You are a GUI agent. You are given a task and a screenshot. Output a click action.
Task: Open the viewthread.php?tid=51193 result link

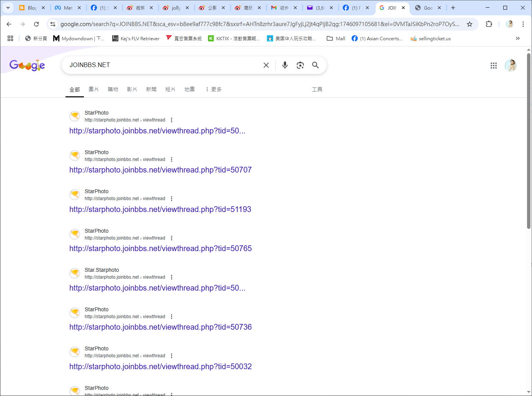(x=160, y=209)
